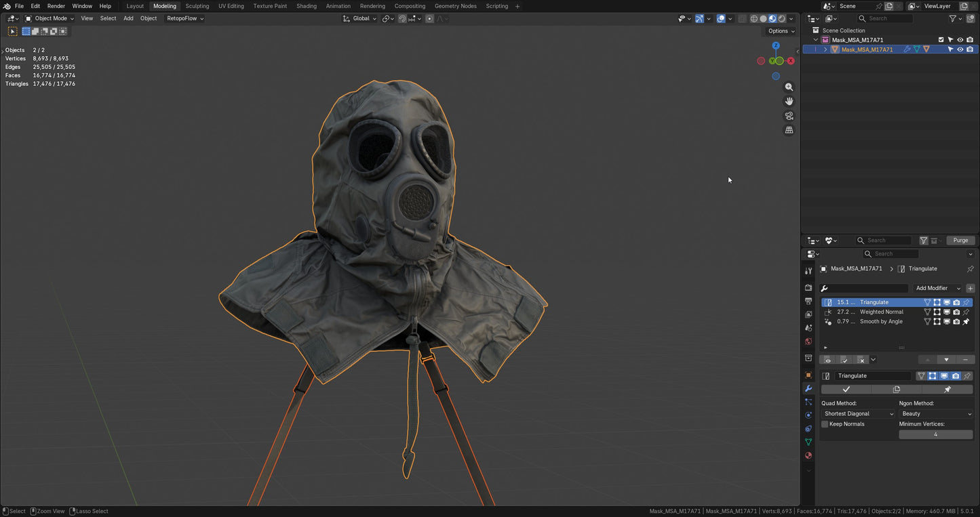Apply the Triangulate modifier checkmark button
The height and width of the screenshot is (517, 980).
pyautogui.click(x=846, y=390)
